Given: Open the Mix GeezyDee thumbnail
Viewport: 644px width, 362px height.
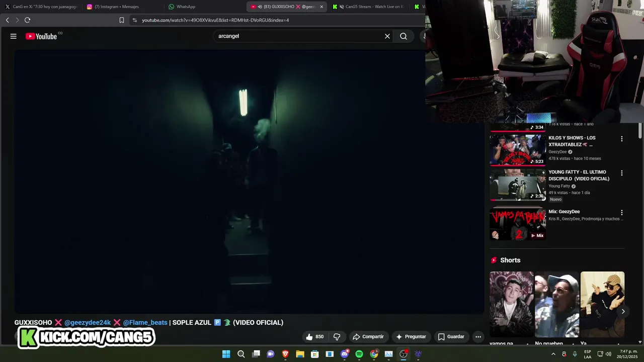Looking at the screenshot, I should (518, 224).
